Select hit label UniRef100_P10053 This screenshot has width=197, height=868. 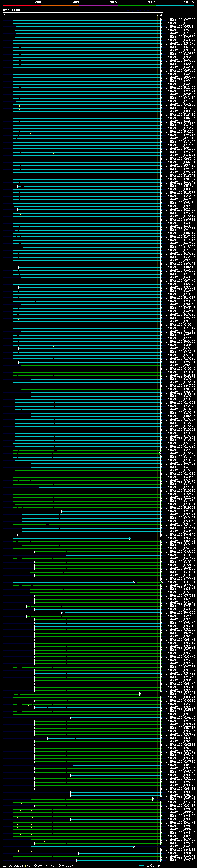tap(180, 839)
